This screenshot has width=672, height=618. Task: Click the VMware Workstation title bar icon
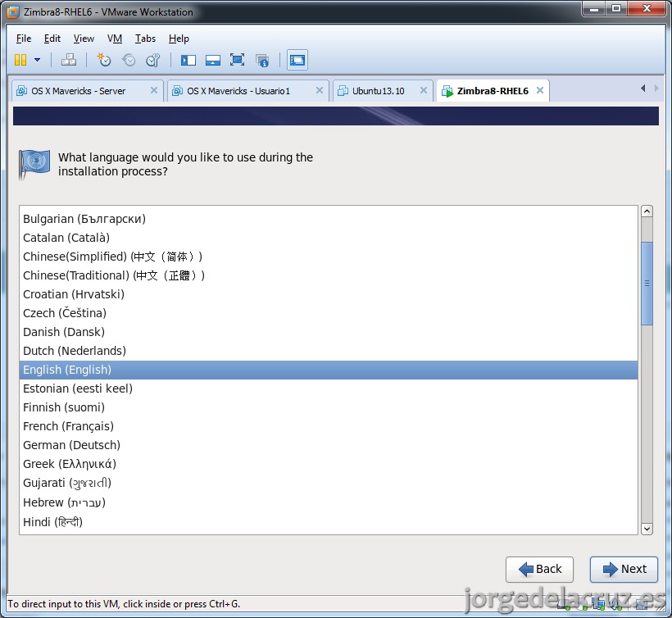coord(13,12)
